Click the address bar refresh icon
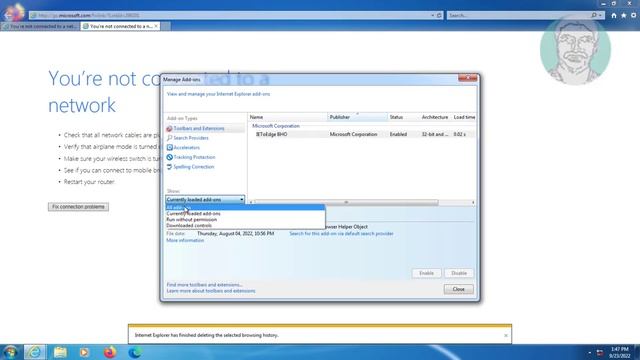The width and height of the screenshot is (640, 360). [439, 16]
